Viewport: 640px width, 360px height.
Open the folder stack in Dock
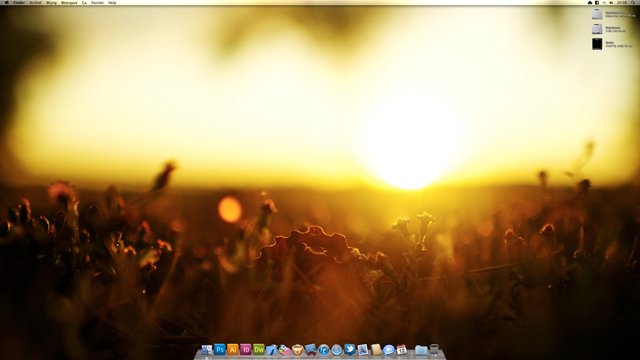421,350
